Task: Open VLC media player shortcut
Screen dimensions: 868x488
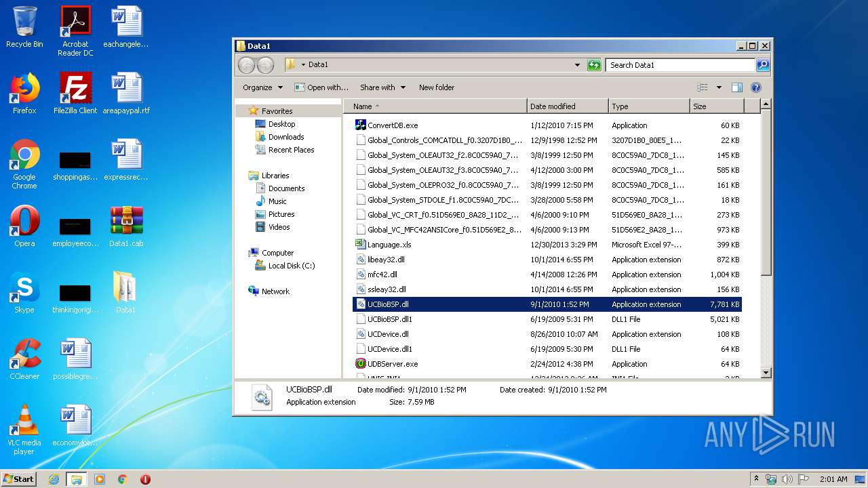Action: 24,430
